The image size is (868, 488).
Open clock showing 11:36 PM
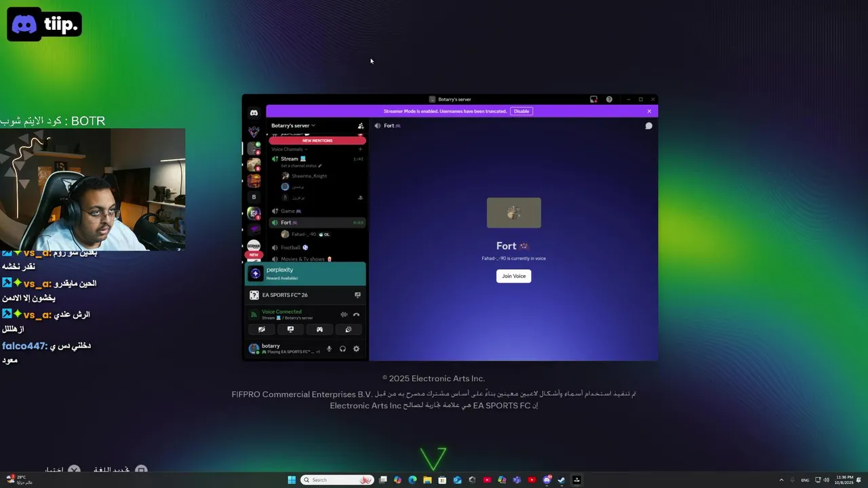[845, 480]
